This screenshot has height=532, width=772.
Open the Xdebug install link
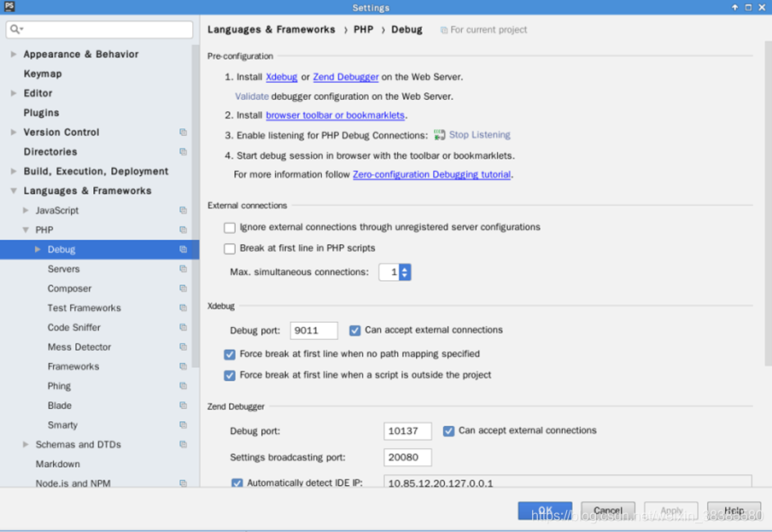(282, 77)
